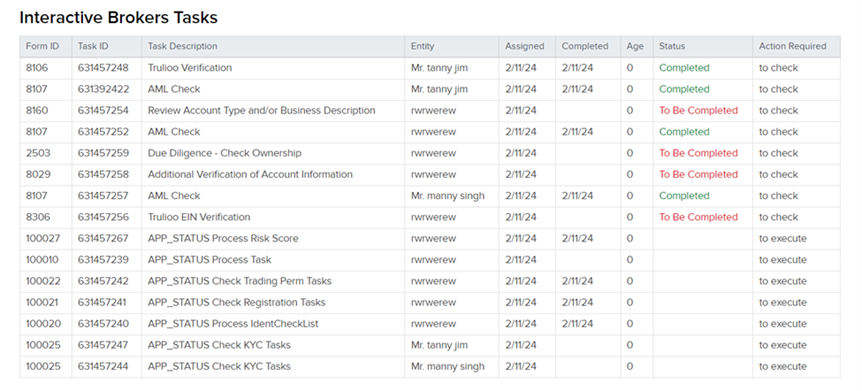This screenshot has width=862, height=391.
Task: Click Mr. manny singh in task 631457244 row
Action: (x=447, y=366)
